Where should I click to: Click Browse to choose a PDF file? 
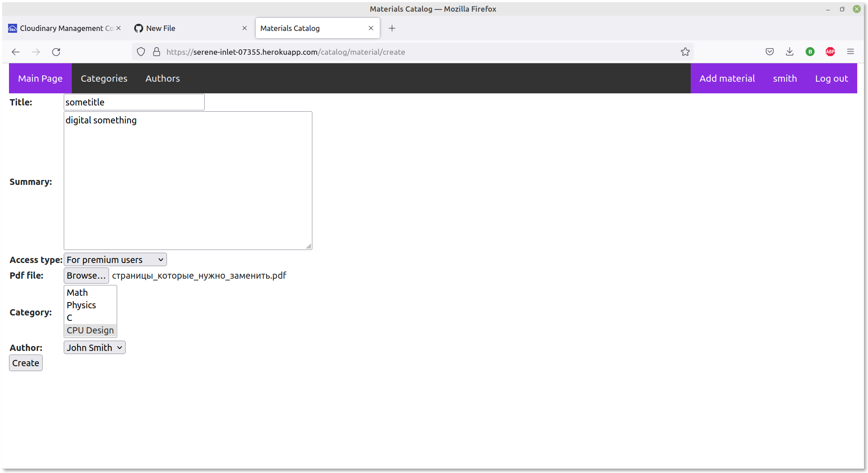click(86, 276)
